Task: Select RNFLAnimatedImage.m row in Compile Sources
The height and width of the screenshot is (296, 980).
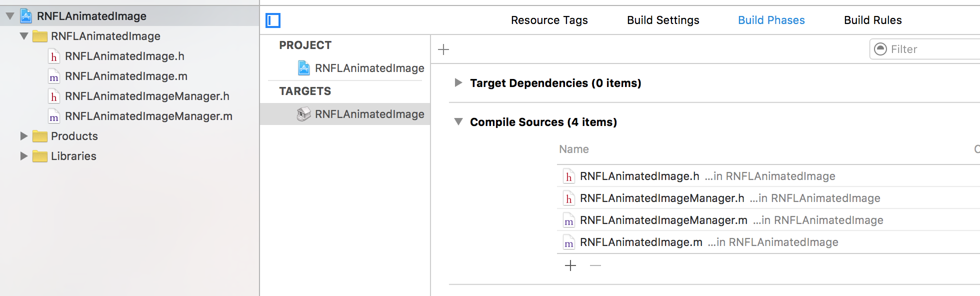Action: [641, 242]
